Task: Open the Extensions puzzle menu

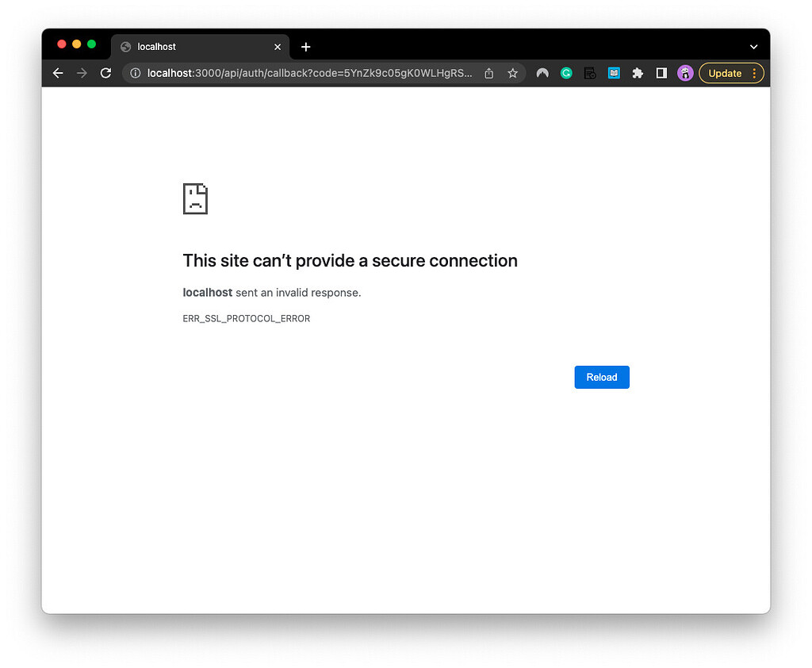Action: [x=638, y=73]
